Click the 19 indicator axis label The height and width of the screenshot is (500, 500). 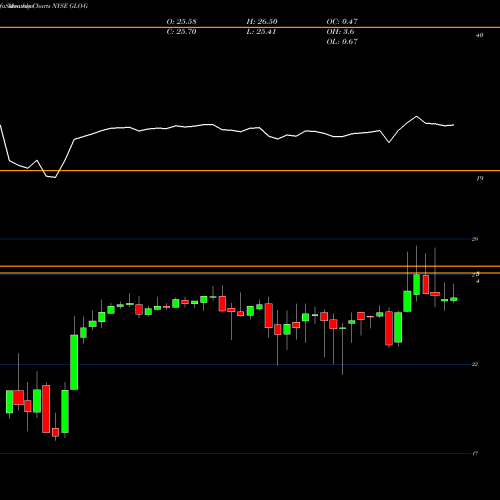tap(479, 179)
